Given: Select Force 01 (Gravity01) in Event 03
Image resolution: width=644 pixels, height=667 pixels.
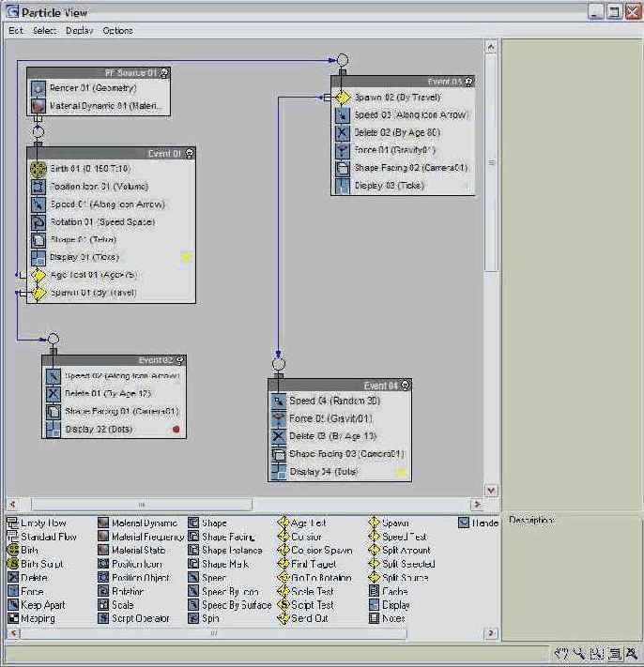Looking at the screenshot, I should tap(394, 150).
